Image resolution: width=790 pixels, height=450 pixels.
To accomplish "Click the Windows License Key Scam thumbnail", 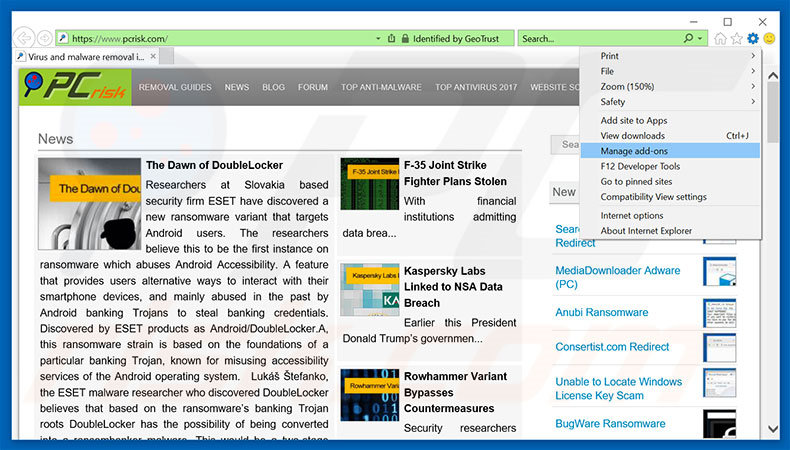I will click(719, 382).
